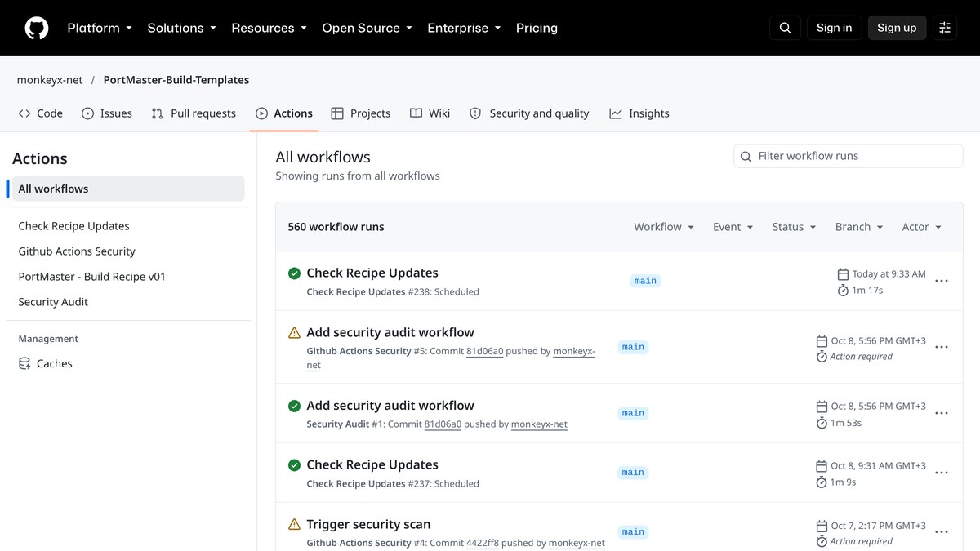Click calendar icon beside Today at 9:33 AM
Viewport: 980px width, 551px height.
(x=844, y=274)
